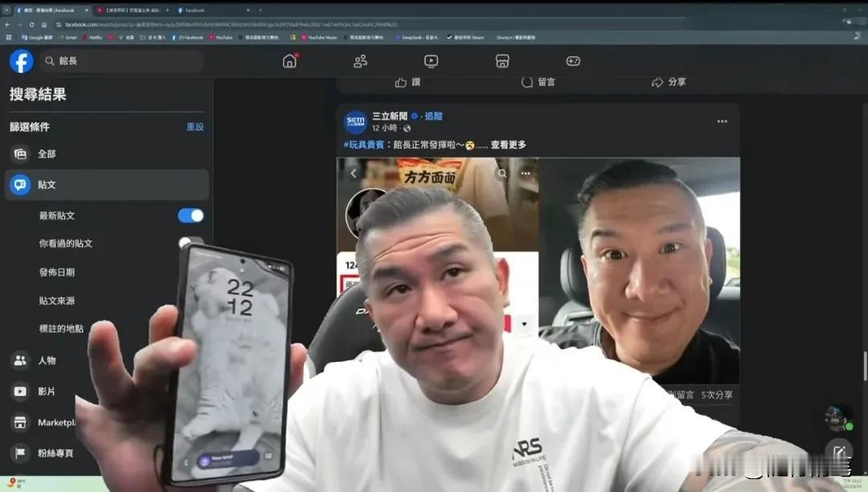This screenshot has height=492, width=868.
Task: Click the 重設 reset filters link
Action: pos(194,127)
